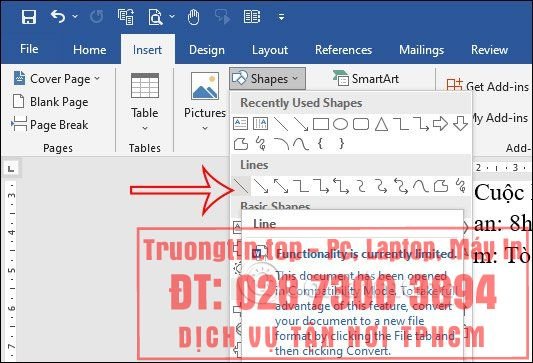Choose the Right Arrow block shape

[x=441, y=124]
